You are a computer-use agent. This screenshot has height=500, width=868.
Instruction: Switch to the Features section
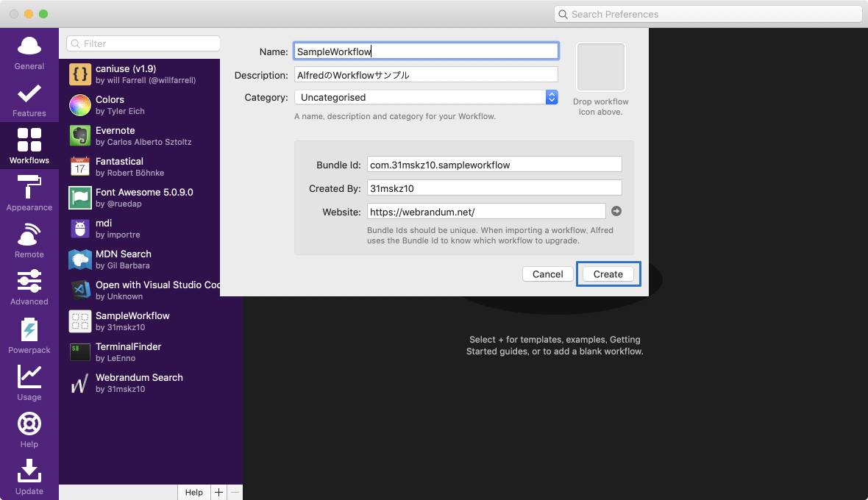(x=29, y=99)
